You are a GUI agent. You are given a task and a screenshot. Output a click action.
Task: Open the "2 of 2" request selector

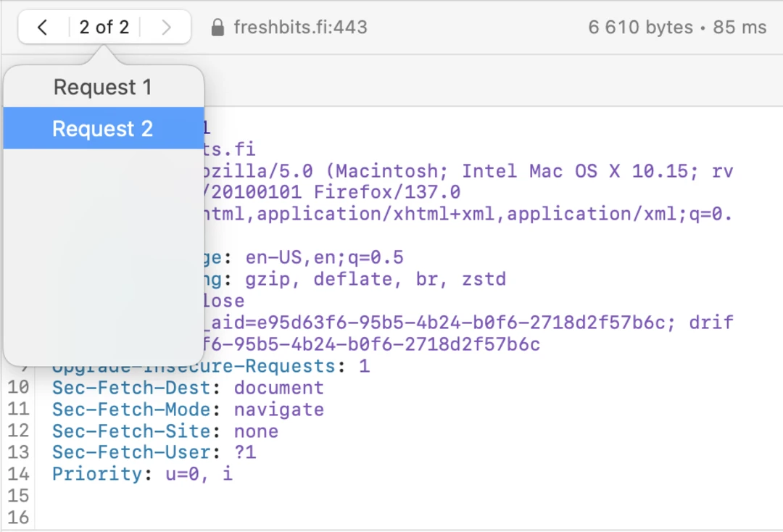(x=104, y=28)
